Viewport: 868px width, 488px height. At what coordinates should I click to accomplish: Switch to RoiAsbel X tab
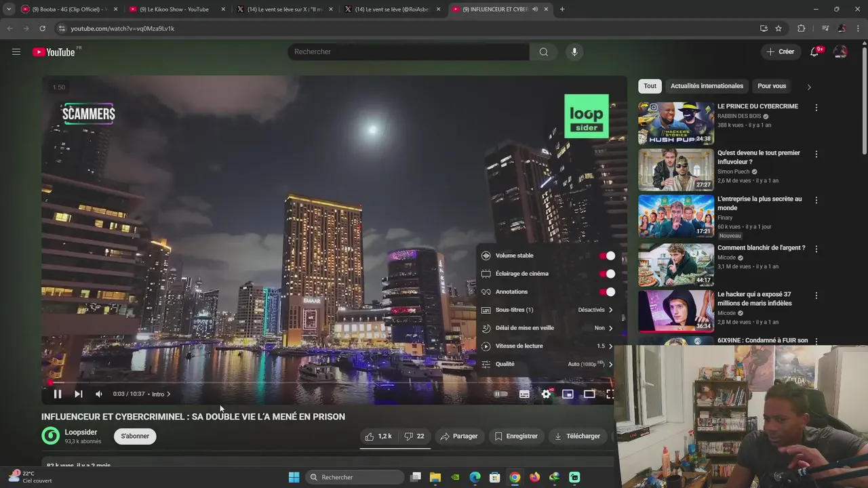(393, 9)
